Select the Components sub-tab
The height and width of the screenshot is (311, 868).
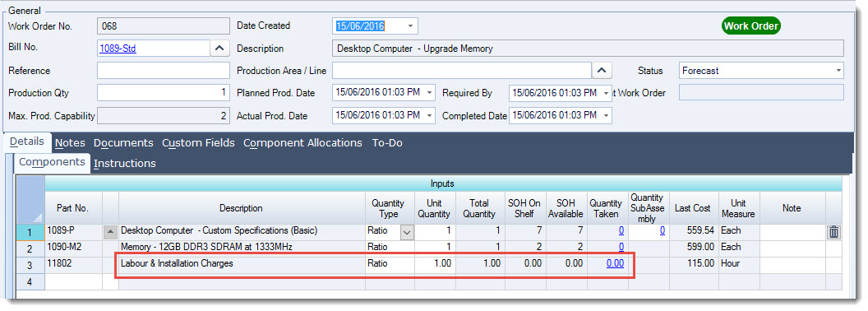click(52, 162)
